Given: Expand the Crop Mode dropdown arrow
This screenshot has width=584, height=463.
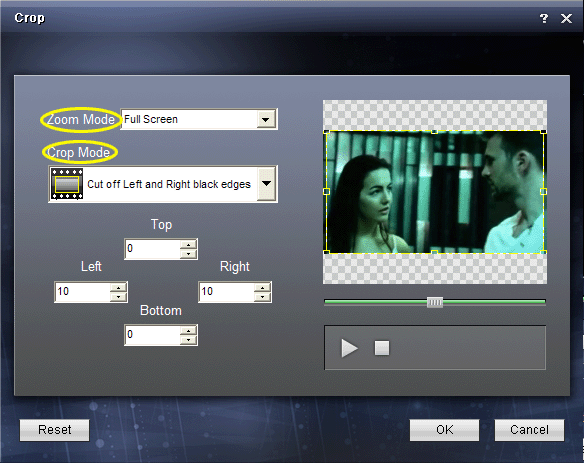Looking at the screenshot, I should [266, 184].
